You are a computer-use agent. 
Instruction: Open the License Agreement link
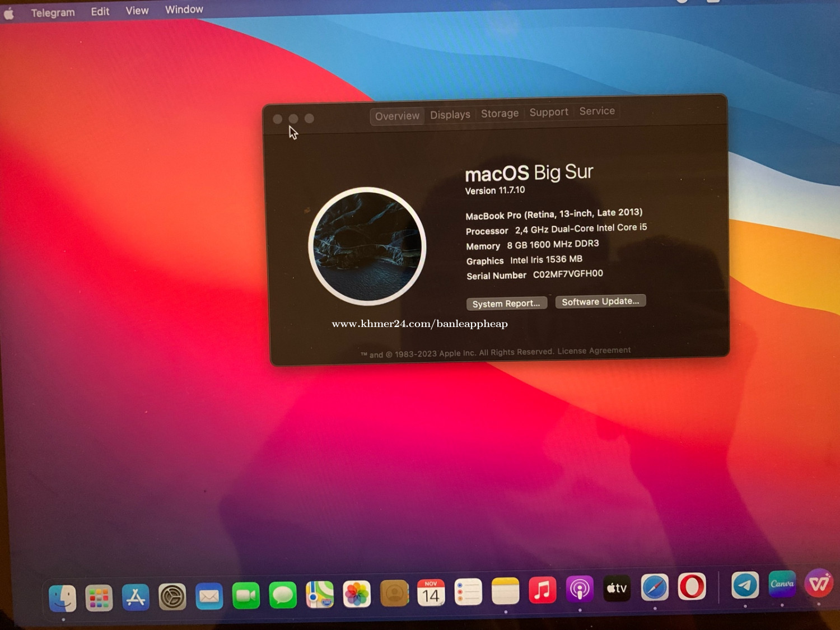tap(594, 351)
